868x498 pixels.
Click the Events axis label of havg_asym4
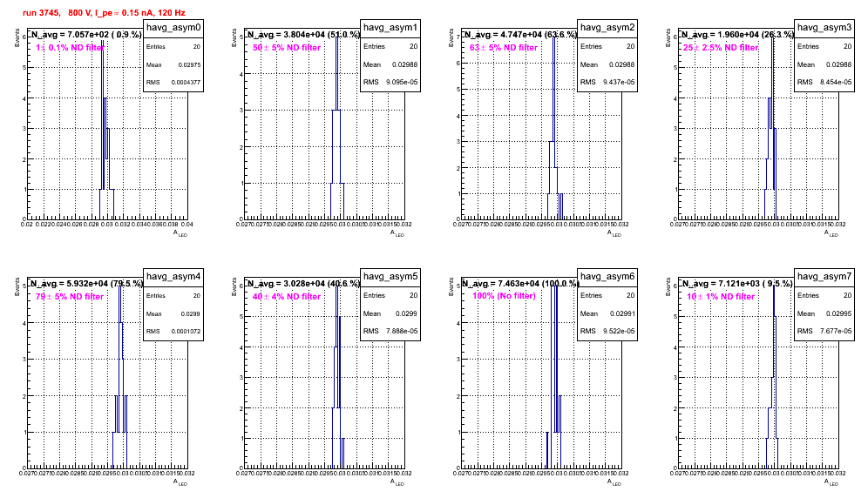coord(17,286)
